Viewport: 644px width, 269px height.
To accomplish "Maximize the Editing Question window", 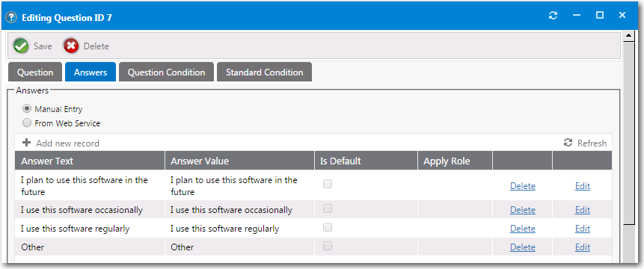I will (x=600, y=16).
